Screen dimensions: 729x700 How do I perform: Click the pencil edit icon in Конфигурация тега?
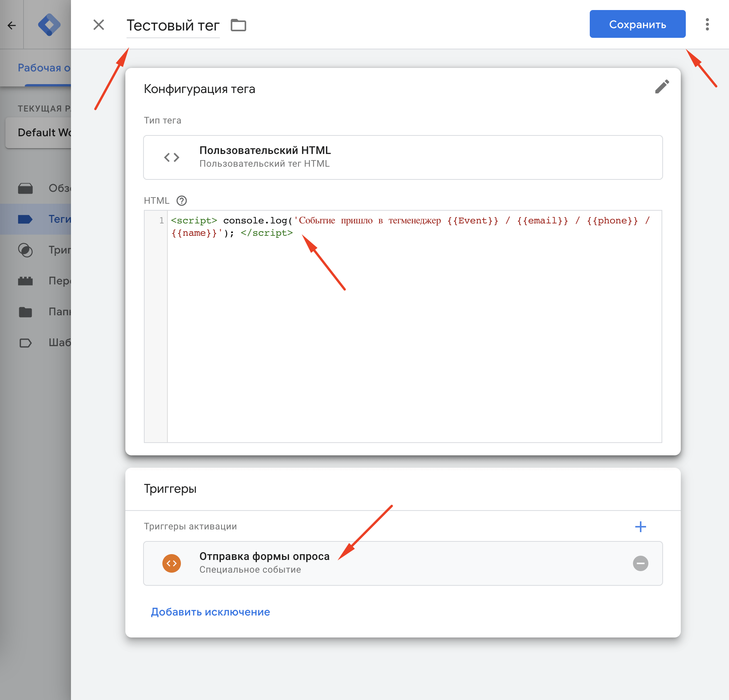(662, 87)
